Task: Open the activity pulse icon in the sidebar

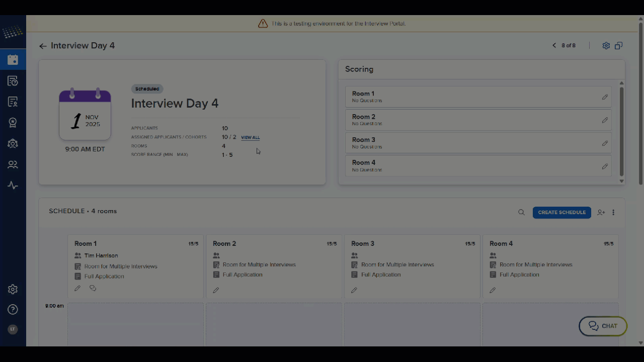Action: coord(13,185)
